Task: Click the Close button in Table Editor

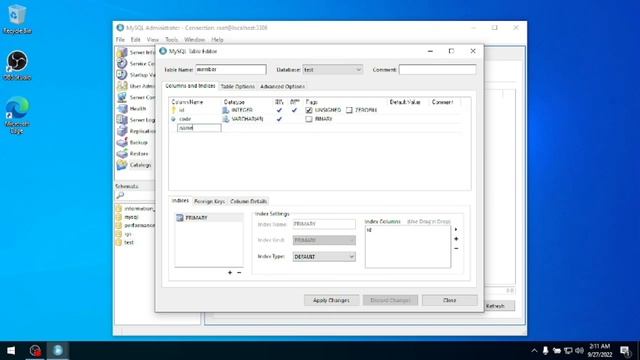Action: click(449, 300)
